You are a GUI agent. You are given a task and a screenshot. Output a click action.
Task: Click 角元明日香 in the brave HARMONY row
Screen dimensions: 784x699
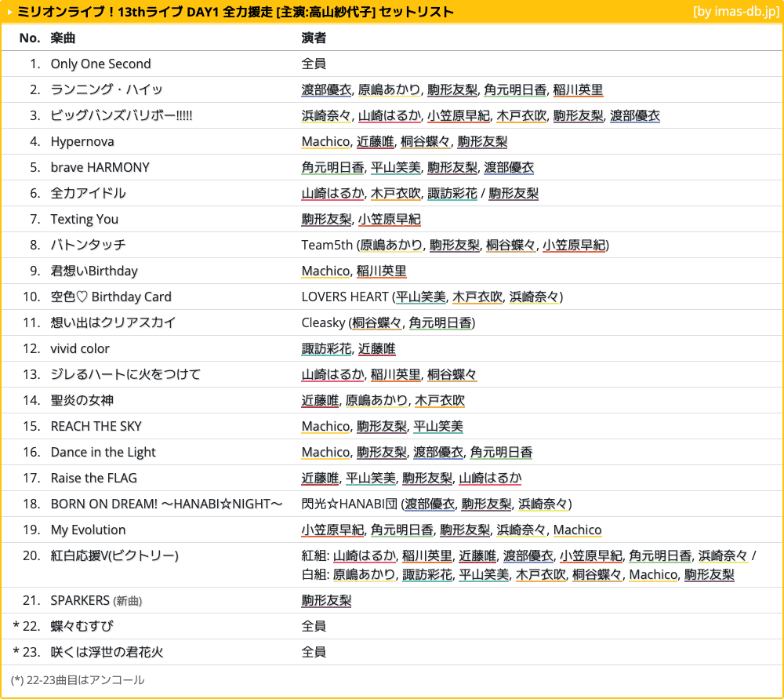click(333, 168)
